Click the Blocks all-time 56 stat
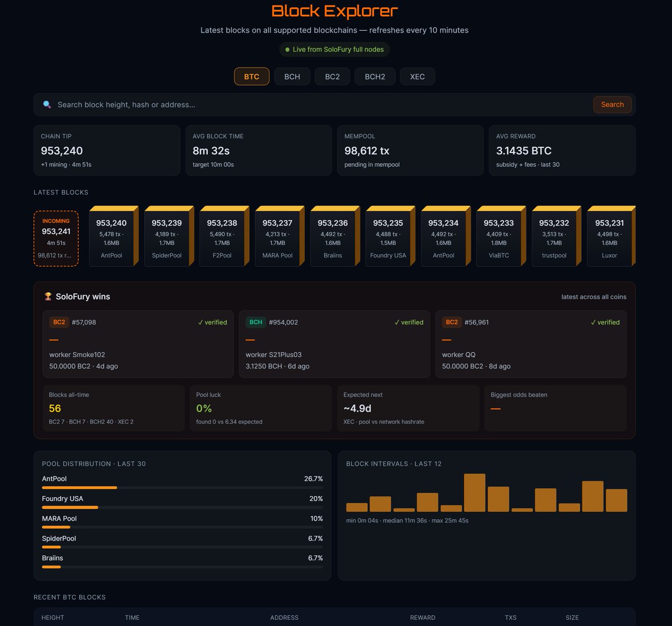The height and width of the screenshot is (626, 672). (114, 408)
